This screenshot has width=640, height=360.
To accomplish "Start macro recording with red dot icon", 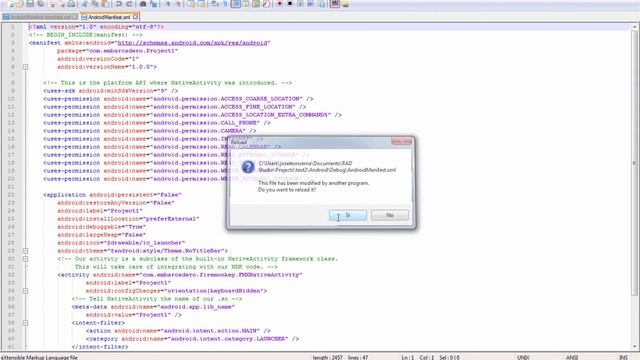I will tap(279, 4).
